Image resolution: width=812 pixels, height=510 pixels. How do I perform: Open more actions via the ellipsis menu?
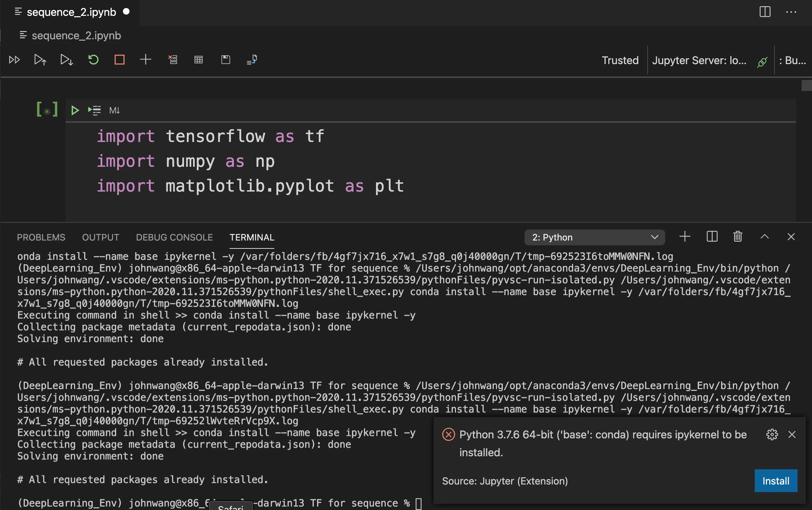pos(792,12)
